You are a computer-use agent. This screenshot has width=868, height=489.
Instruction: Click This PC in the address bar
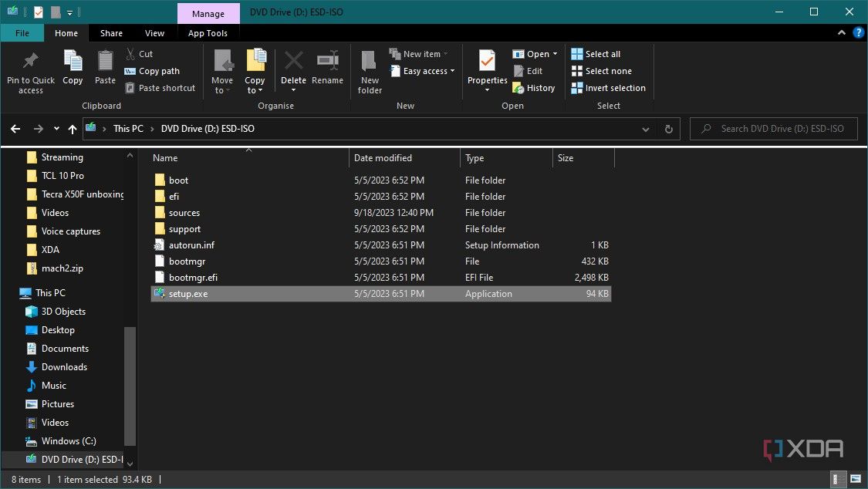(128, 128)
